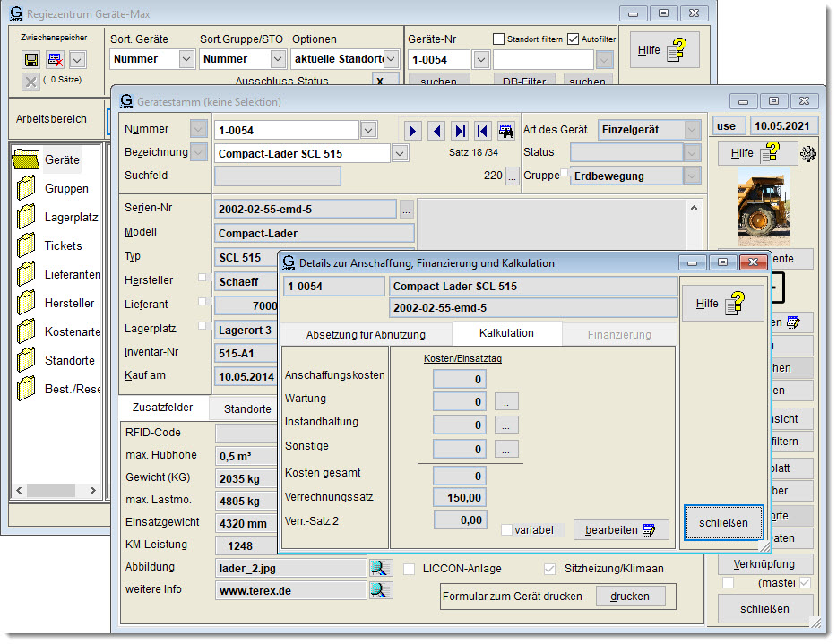The height and width of the screenshot is (644, 837).
Task: Check the LICCON-Anlage checkbox
Action: pyautogui.click(x=410, y=569)
